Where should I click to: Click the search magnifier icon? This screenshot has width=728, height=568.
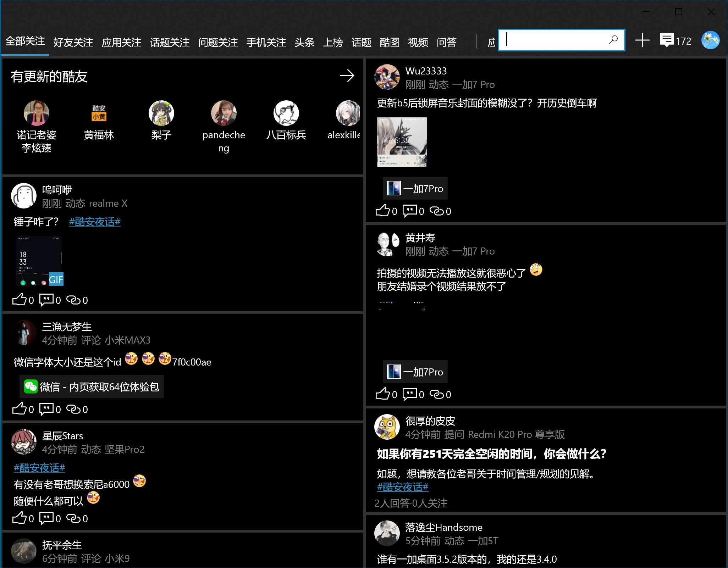[x=613, y=40]
